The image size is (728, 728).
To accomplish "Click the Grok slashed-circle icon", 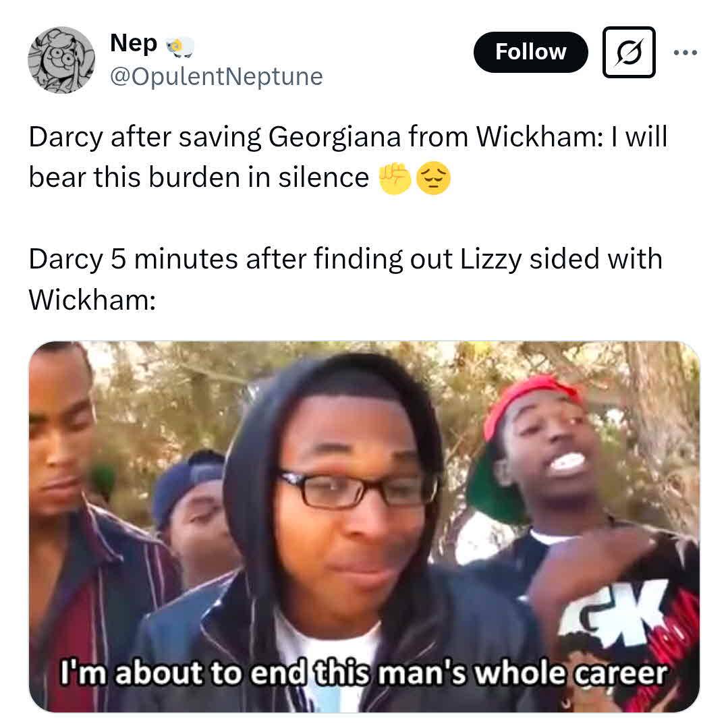I will 629,52.
